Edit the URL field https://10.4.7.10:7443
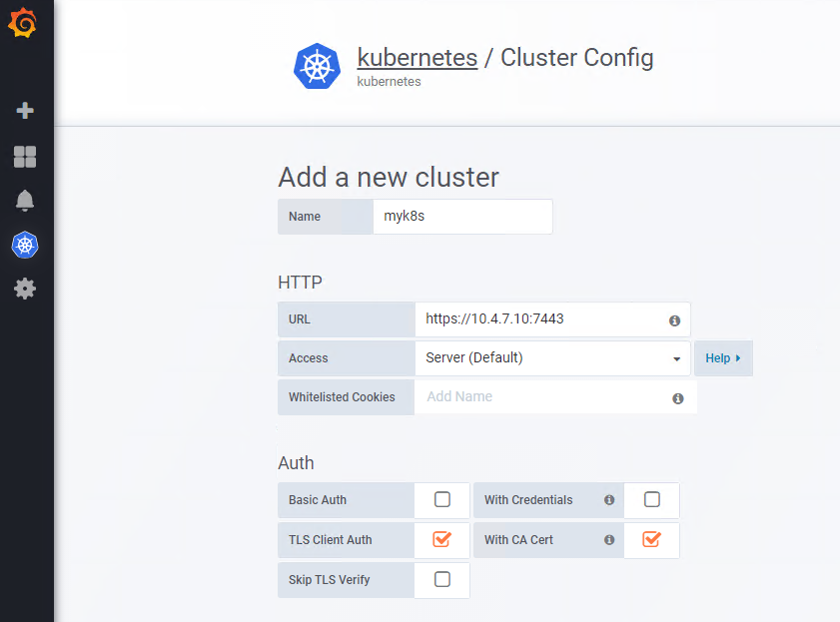 (x=552, y=319)
